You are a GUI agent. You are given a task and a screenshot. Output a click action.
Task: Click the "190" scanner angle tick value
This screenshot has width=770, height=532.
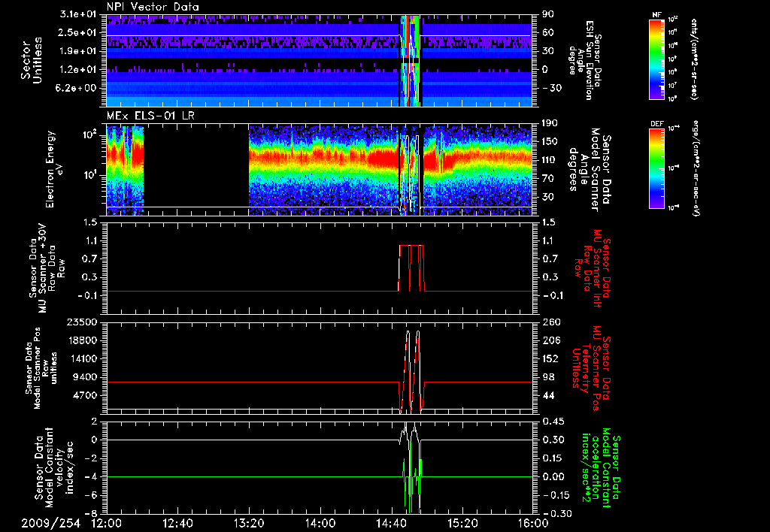[550, 123]
